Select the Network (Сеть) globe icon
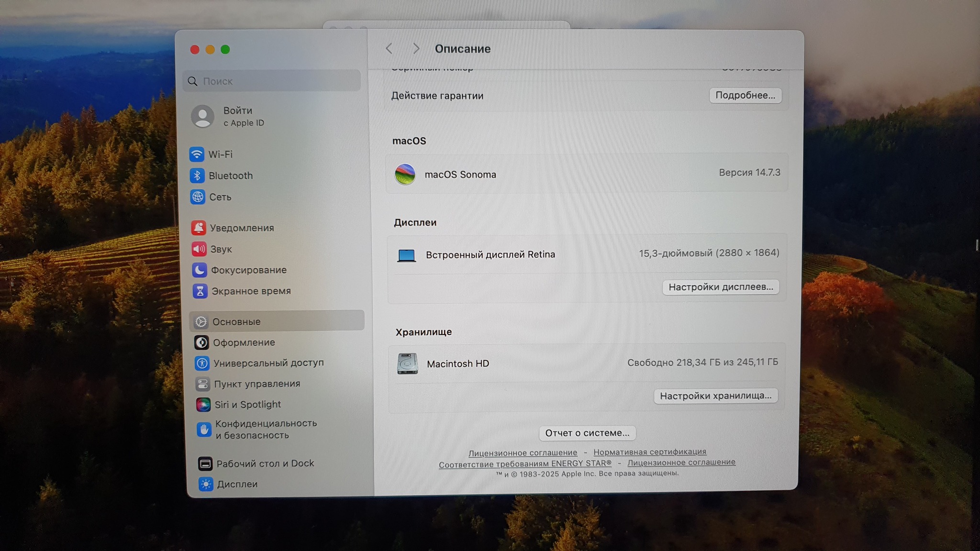Image resolution: width=980 pixels, height=551 pixels. tap(198, 197)
